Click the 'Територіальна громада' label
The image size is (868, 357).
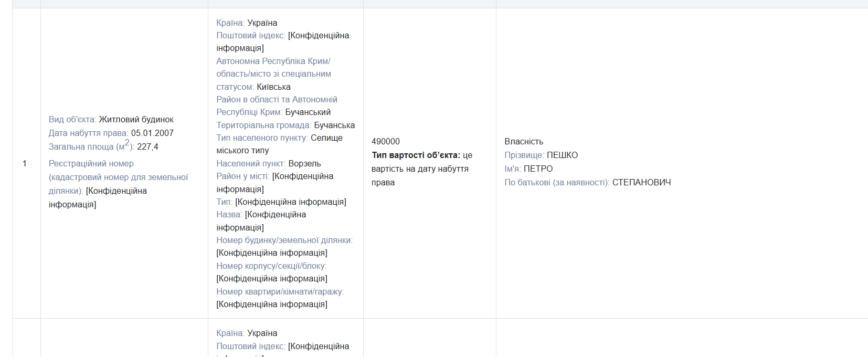click(263, 125)
